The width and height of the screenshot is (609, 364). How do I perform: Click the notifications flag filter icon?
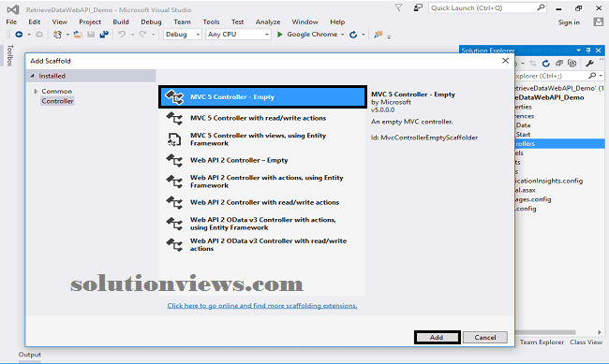point(399,7)
